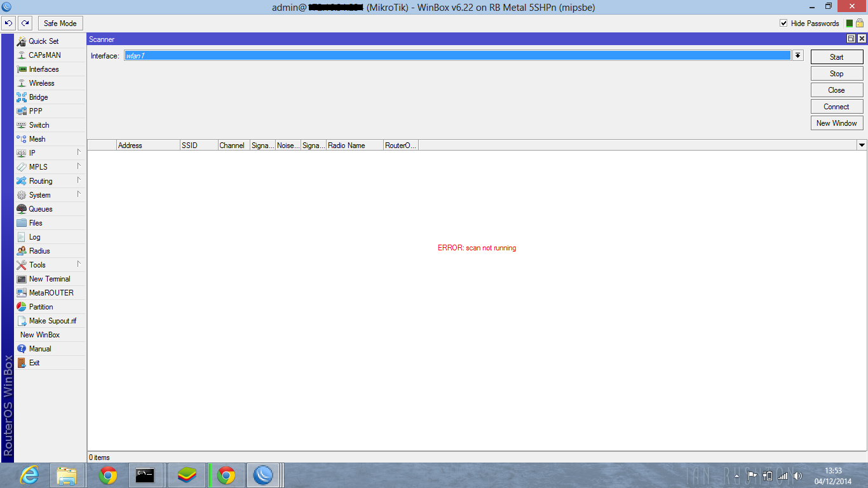Open the Queues section
This screenshot has height=488, width=868.
tap(50, 209)
